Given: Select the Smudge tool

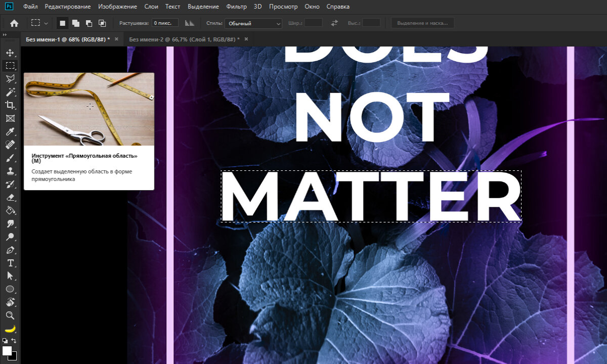Looking at the screenshot, I should [x=10, y=223].
